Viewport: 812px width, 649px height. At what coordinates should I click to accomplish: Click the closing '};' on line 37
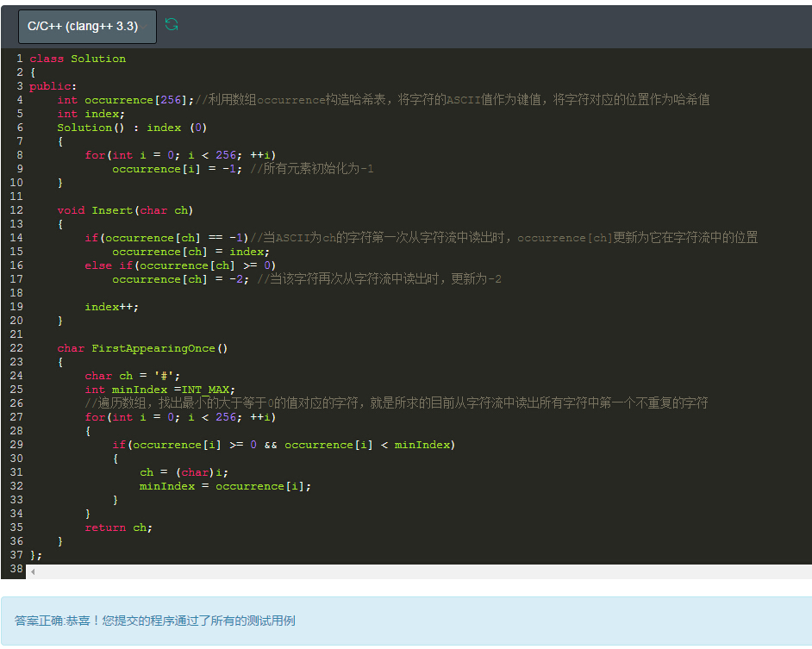35,555
